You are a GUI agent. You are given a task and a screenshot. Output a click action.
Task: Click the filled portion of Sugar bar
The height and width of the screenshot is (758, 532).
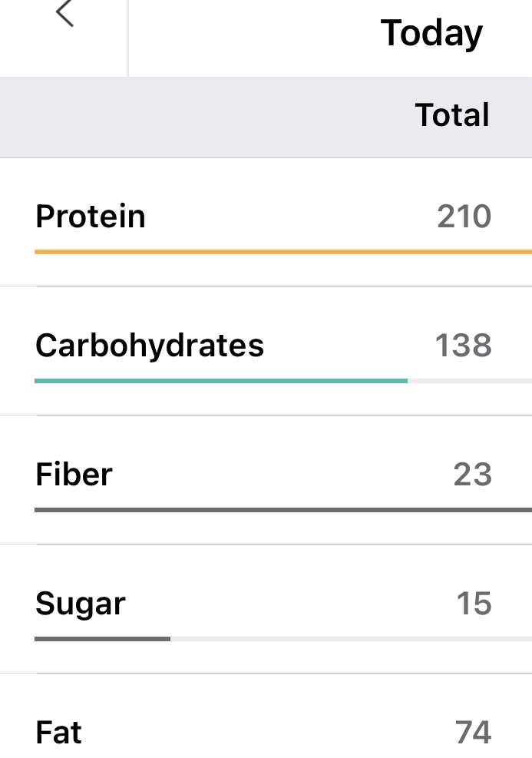(x=102, y=638)
